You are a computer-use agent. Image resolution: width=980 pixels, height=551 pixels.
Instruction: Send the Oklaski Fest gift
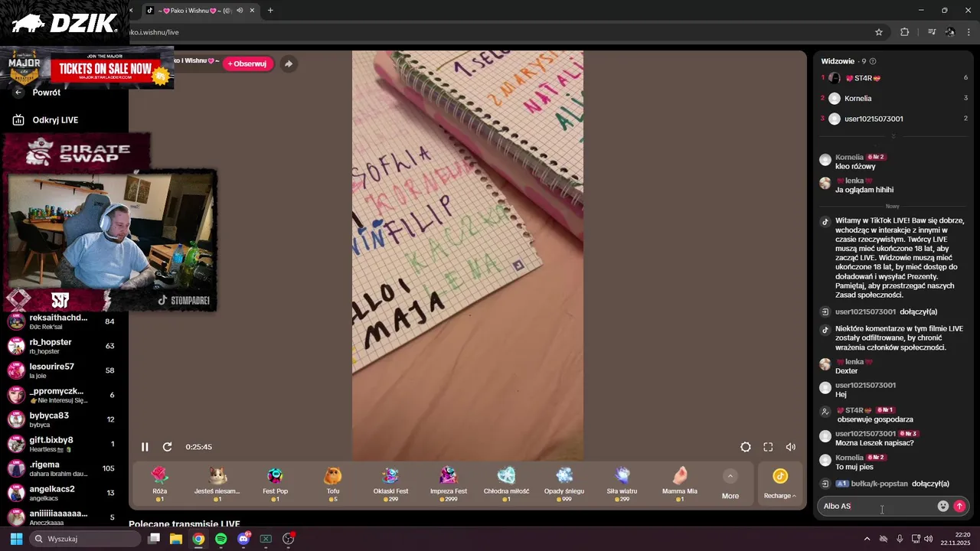coord(390,484)
